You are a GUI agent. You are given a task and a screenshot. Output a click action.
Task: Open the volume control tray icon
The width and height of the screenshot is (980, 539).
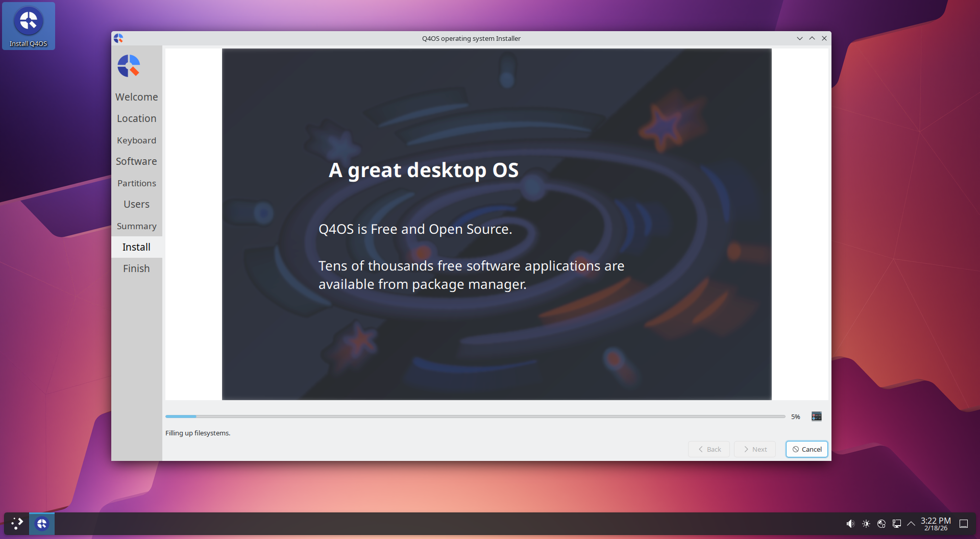tap(850, 524)
